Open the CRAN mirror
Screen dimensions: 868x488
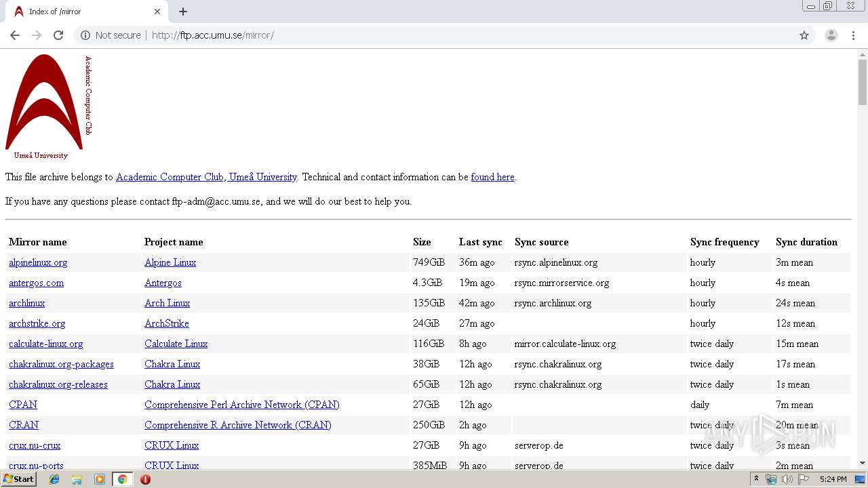[24, 425]
